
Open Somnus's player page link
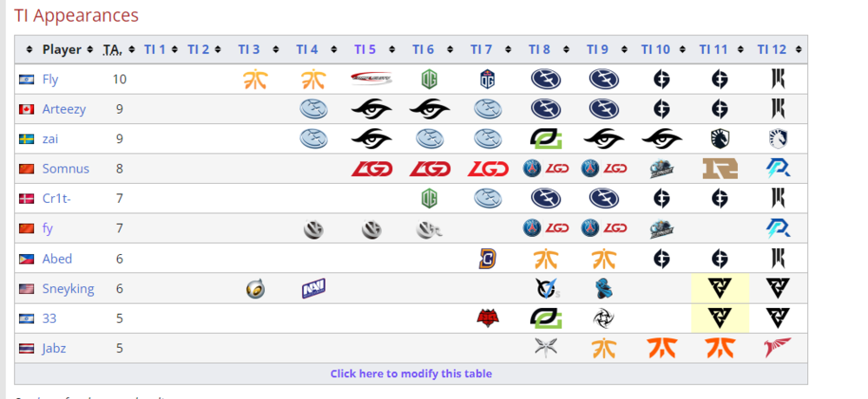pos(64,169)
